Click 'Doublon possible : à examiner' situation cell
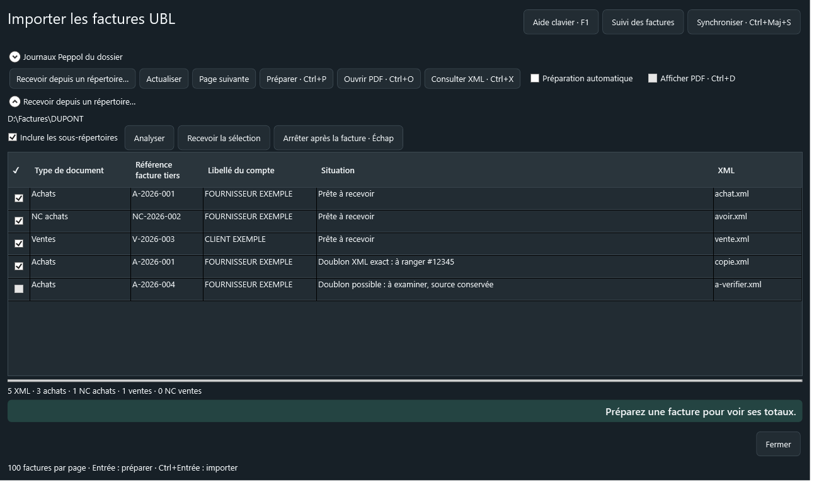This screenshot has height=504, width=819. pyautogui.click(x=515, y=289)
